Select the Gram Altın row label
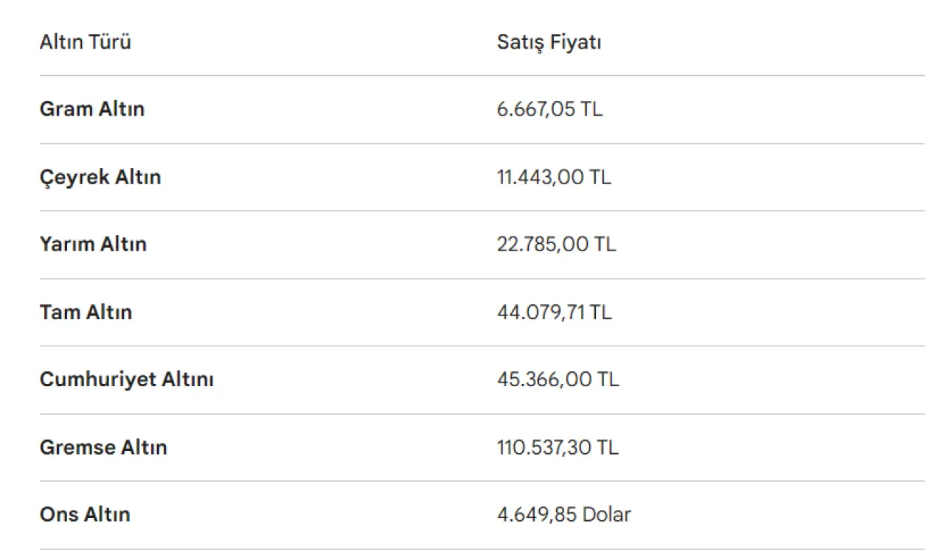Image resolution: width=944 pixels, height=560 pixels. pos(91,109)
